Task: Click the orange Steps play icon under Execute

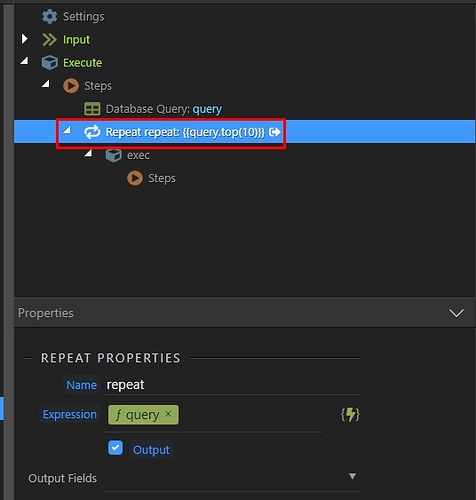Action: [71, 86]
